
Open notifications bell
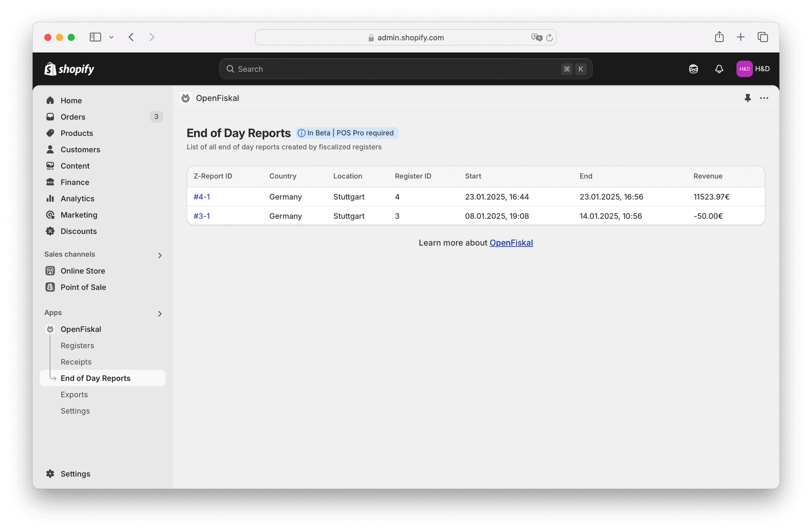[x=719, y=69]
